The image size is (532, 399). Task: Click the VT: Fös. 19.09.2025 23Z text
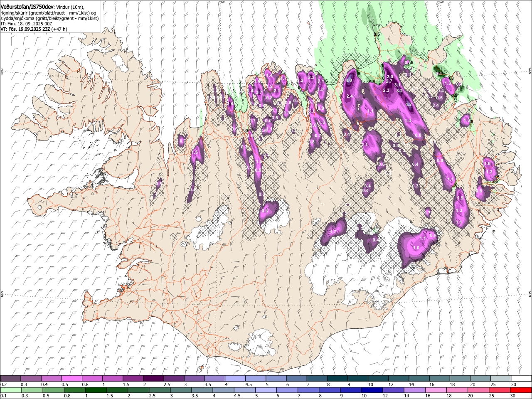25,29
